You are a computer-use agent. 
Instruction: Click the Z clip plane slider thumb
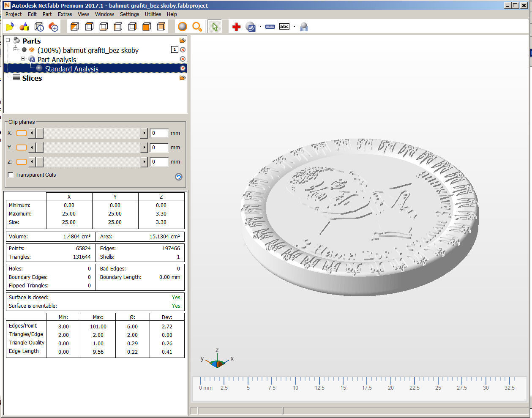coord(39,162)
